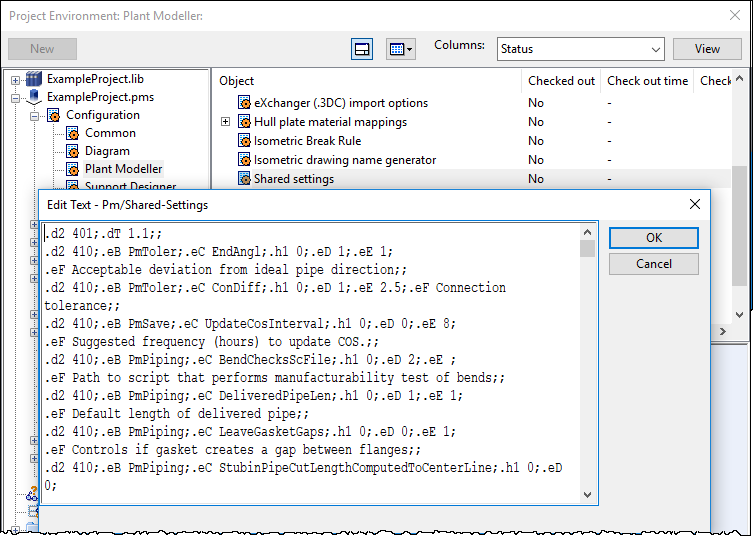Open the Columns Status combo box
The width and height of the screenshot is (753, 538).
click(580, 49)
